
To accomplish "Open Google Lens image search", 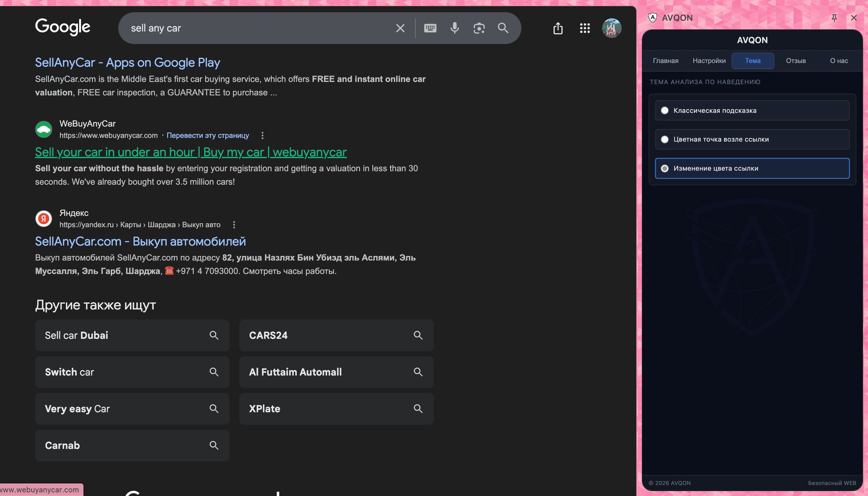I will (479, 28).
